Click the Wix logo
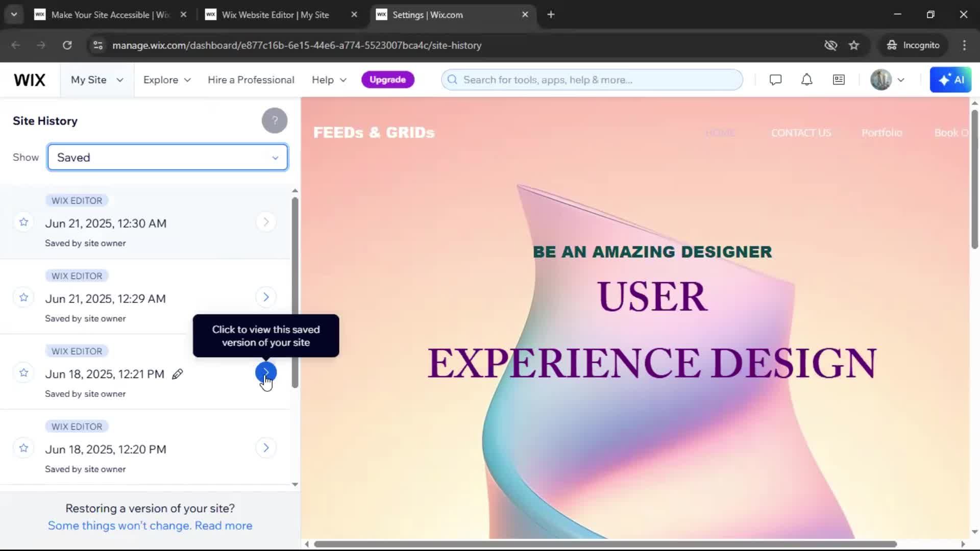This screenshot has width=980, height=551. [x=30, y=80]
